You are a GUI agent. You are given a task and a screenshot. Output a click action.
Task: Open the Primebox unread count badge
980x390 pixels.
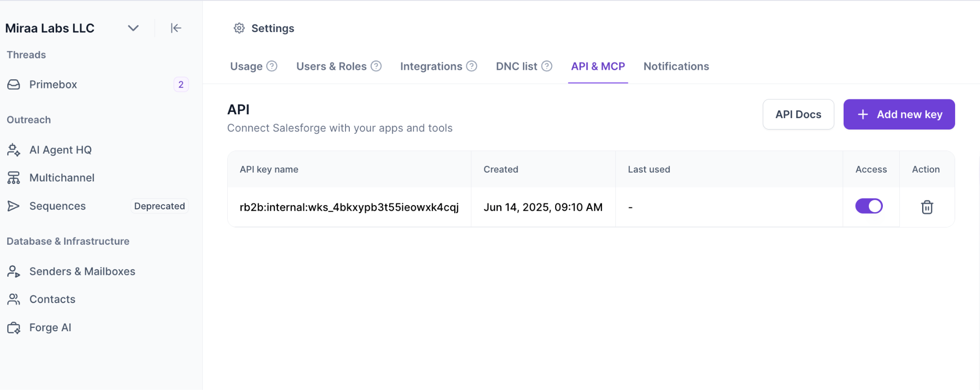[181, 85]
